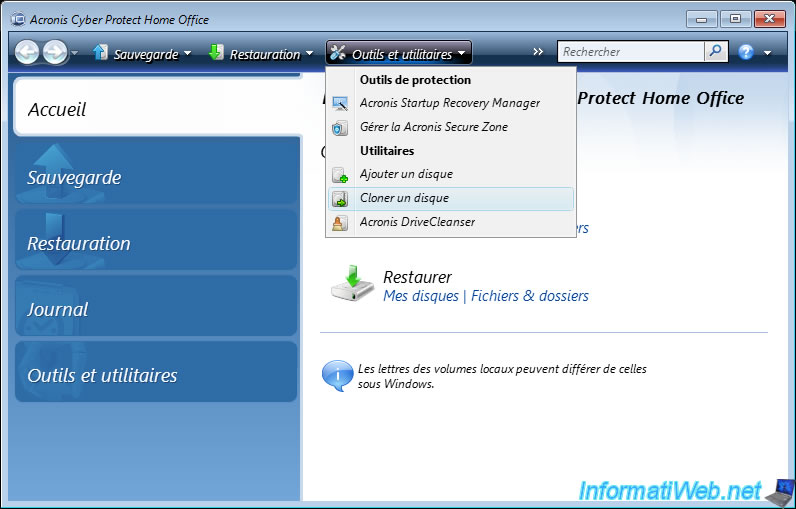Click the green Restaurer drive icon
Screen dimensions: 796x509
click(352, 284)
